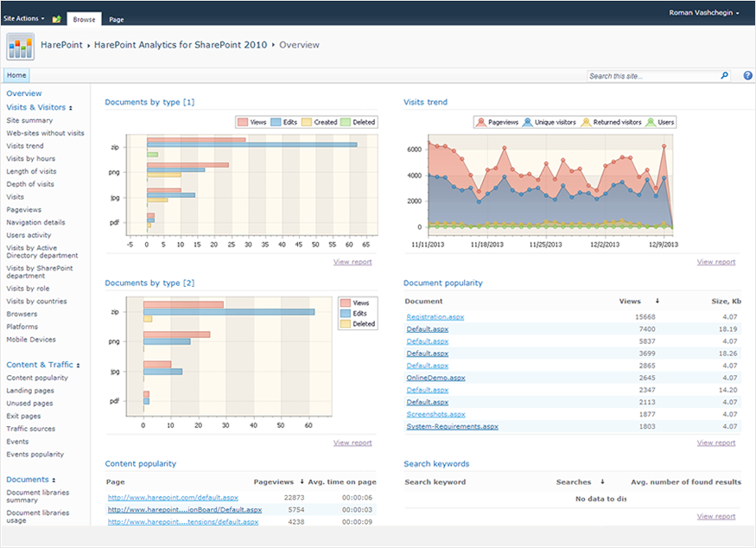756x548 pixels.
Task: Toggle the Created legend marker in Documents by type [1]
Action: [307, 123]
